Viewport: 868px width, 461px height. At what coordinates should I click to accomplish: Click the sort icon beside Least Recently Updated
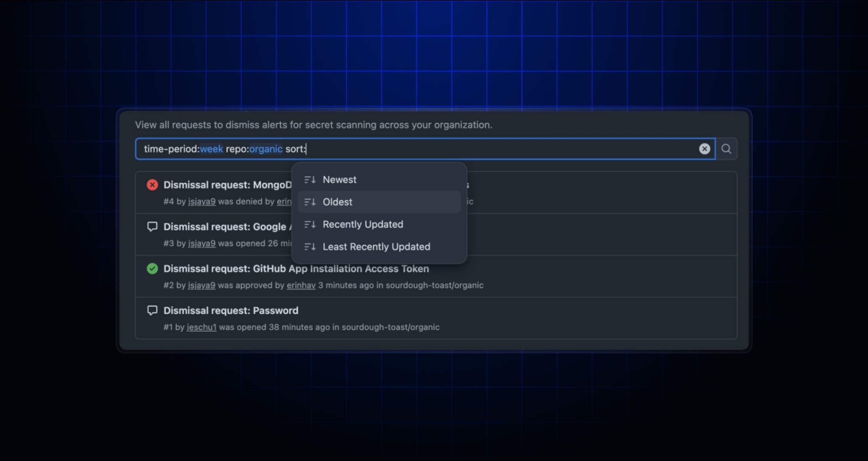[x=310, y=246]
